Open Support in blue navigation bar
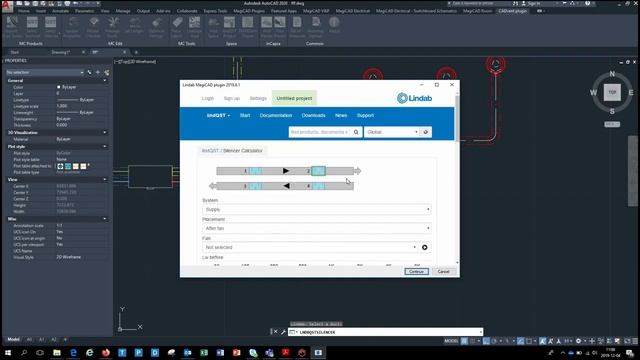Image resolution: width=640 pixels, height=360 pixels. tap(365, 116)
